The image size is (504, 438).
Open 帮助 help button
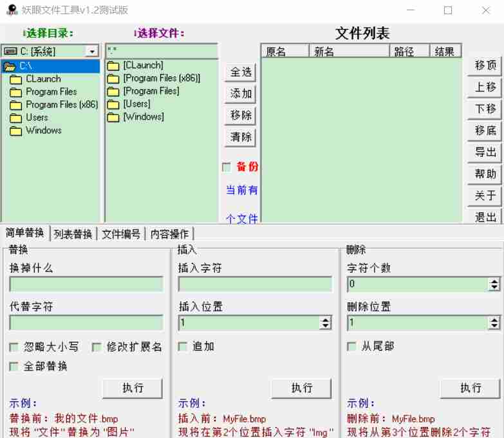tap(485, 174)
